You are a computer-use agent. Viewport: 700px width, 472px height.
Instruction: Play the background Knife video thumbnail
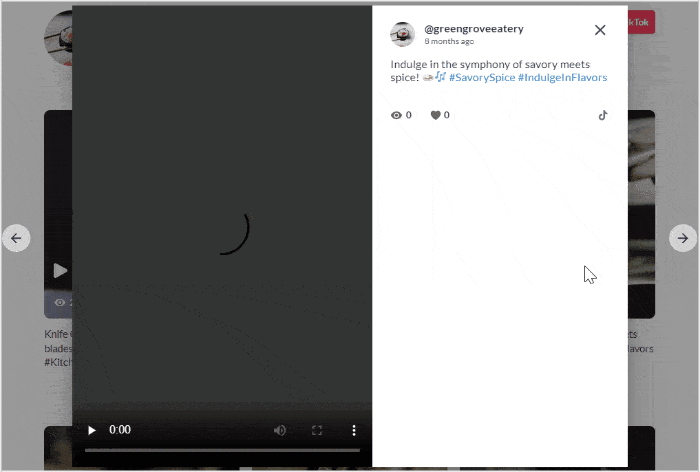pyautogui.click(x=60, y=270)
